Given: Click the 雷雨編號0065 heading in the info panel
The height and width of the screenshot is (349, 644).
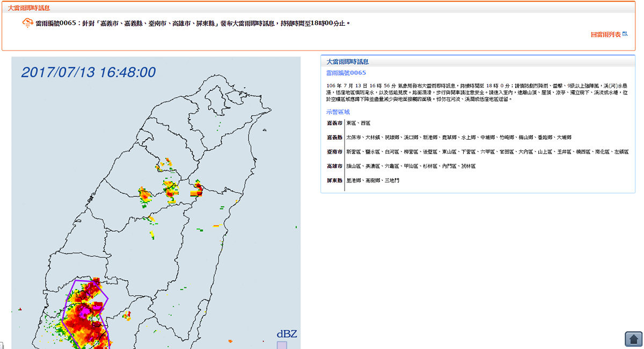Looking at the screenshot, I should tap(346, 72).
